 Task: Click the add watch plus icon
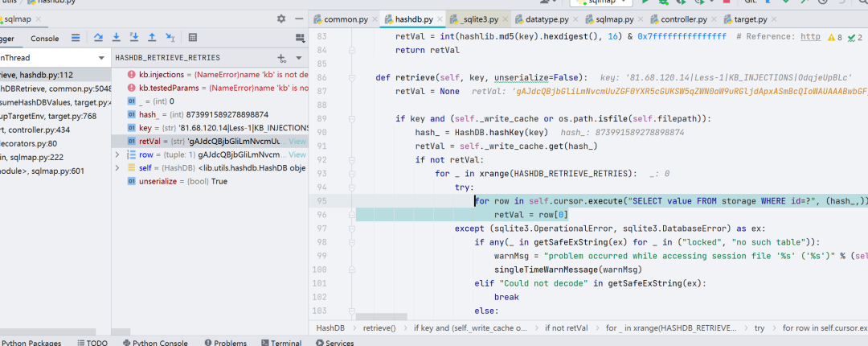coord(282,58)
